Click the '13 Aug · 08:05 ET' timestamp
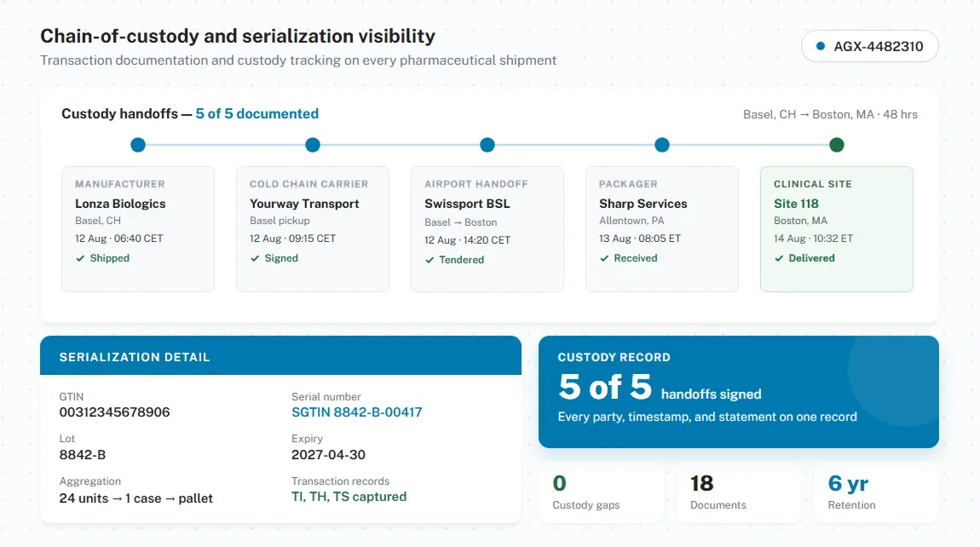The width and height of the screenshot is (980, 547). coord(640,239)
